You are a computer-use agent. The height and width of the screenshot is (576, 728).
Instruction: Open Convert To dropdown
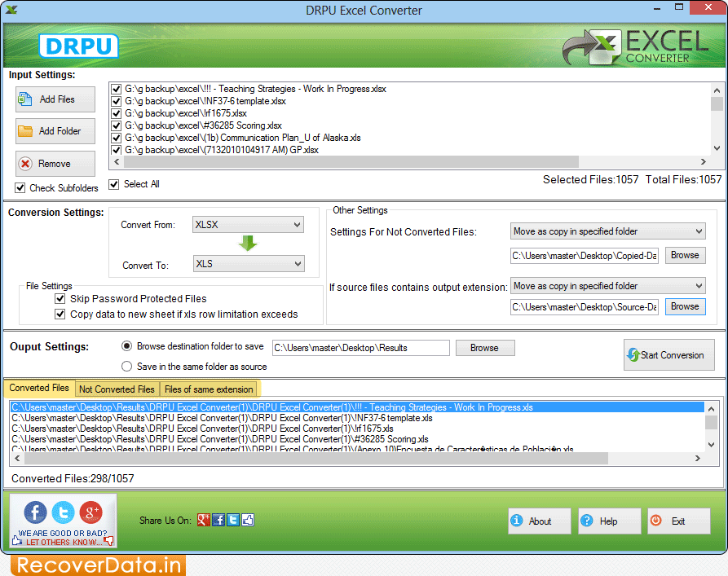[x=249, y=264]
